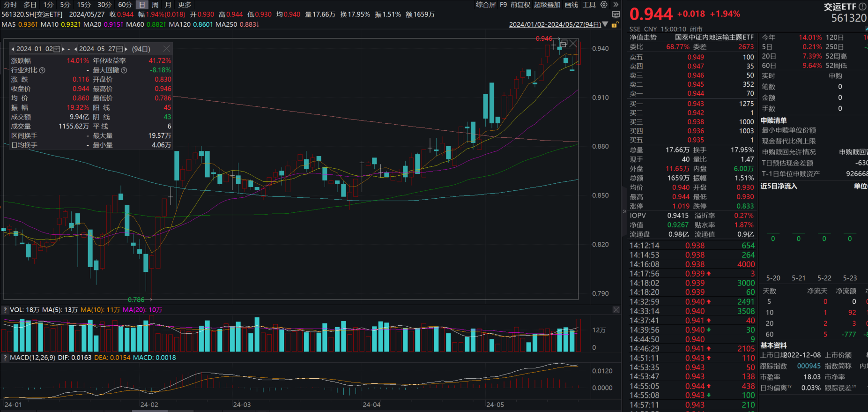Select 60分 period tab
Viewport: 868px width, 412px height.
pyautogui.click(x=125, y=5)
